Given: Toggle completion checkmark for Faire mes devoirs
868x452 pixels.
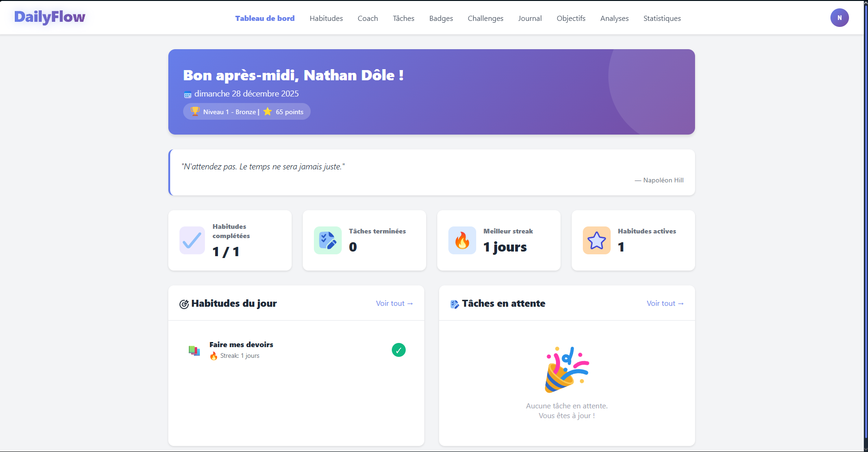Looking at the screenshot, I should [398, 350].
